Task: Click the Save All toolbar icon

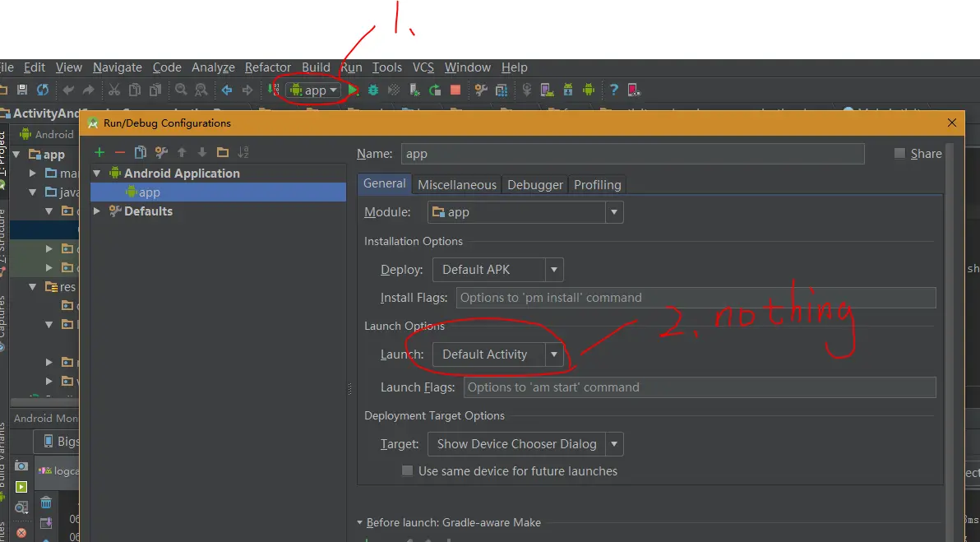Action: (22, 90)
